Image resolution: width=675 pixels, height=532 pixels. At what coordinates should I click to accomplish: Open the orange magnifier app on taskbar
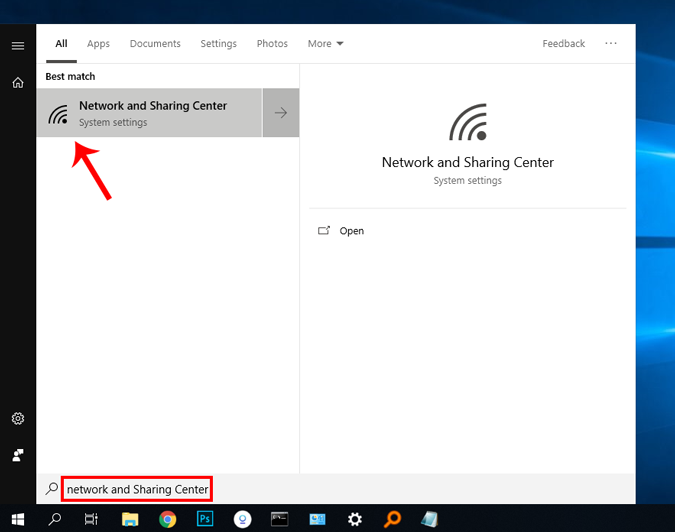pyautogui.click(x=392, y=519)
